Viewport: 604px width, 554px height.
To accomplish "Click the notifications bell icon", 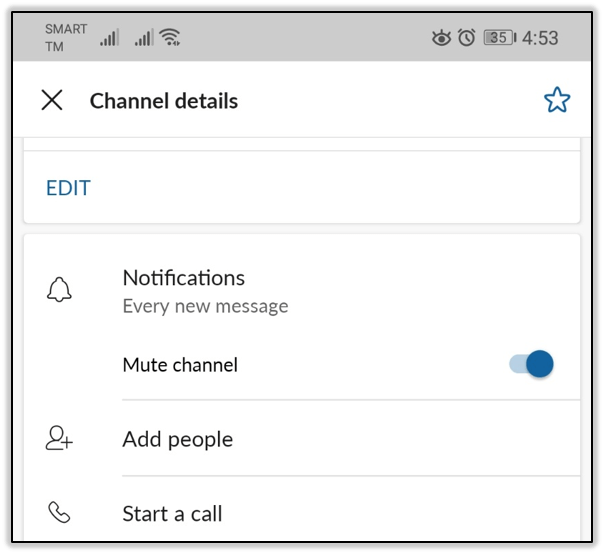I will click(60, 290).
